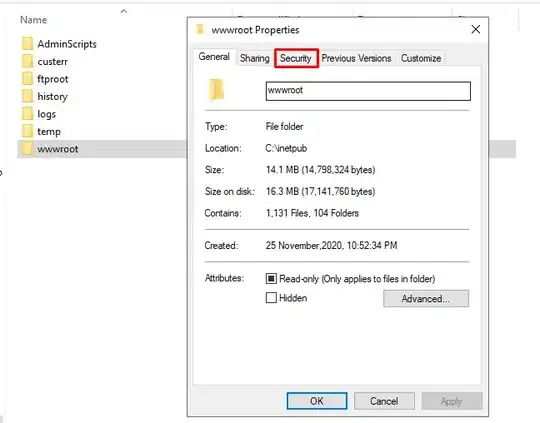The image size is (540, 423).
Task: Click the ftproot folder icon
Action: [27, 79]
